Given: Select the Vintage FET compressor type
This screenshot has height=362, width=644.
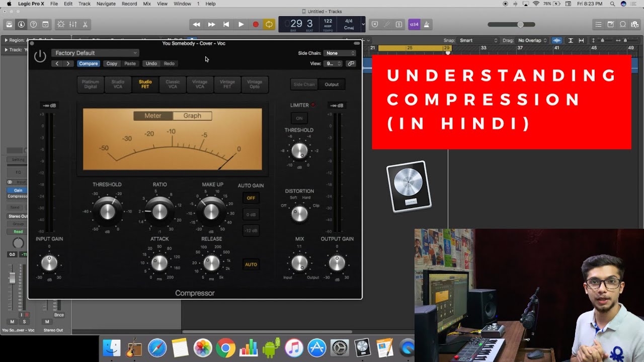Looking at the screenshot, I should [x=227, y=84].
